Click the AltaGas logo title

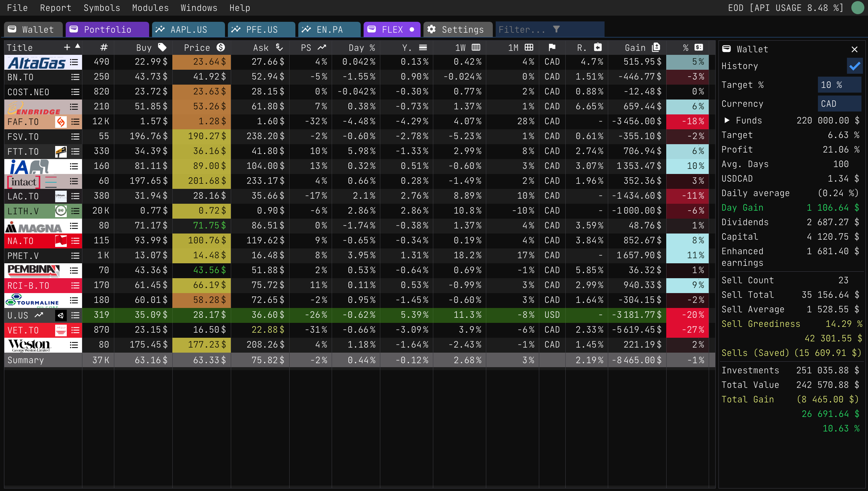(37, 62)
